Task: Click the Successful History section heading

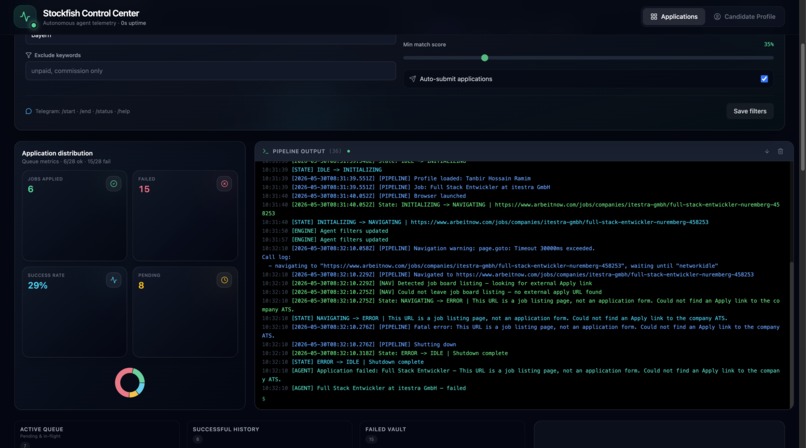Action: 226,429
